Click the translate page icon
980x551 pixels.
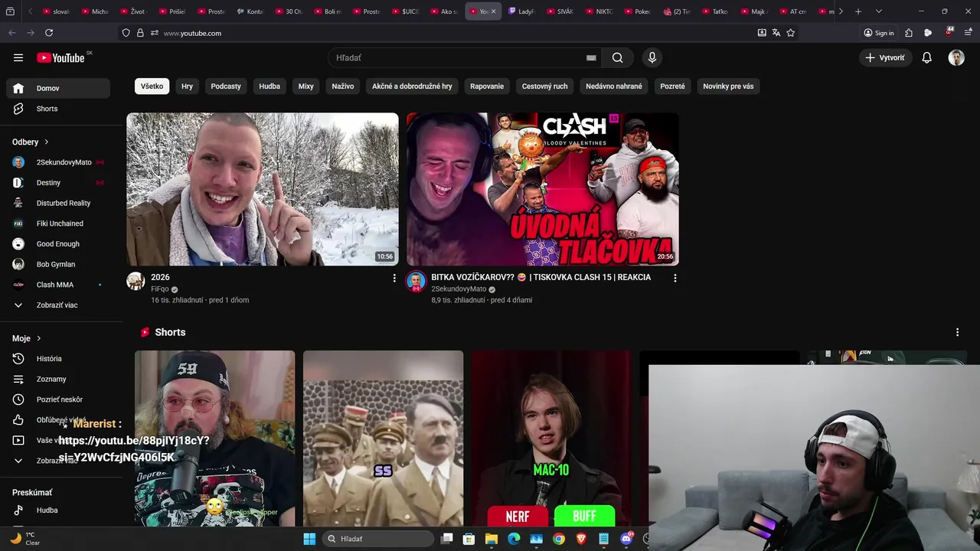tap(776, 33)
